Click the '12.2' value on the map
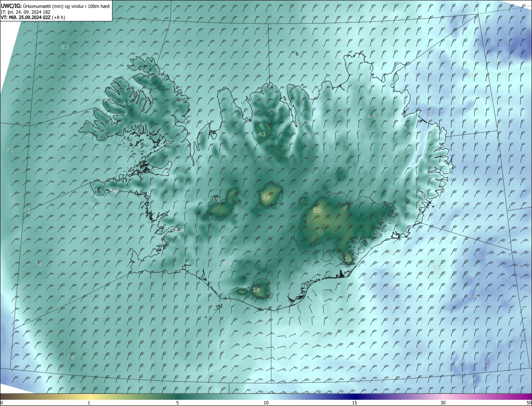 488,364
